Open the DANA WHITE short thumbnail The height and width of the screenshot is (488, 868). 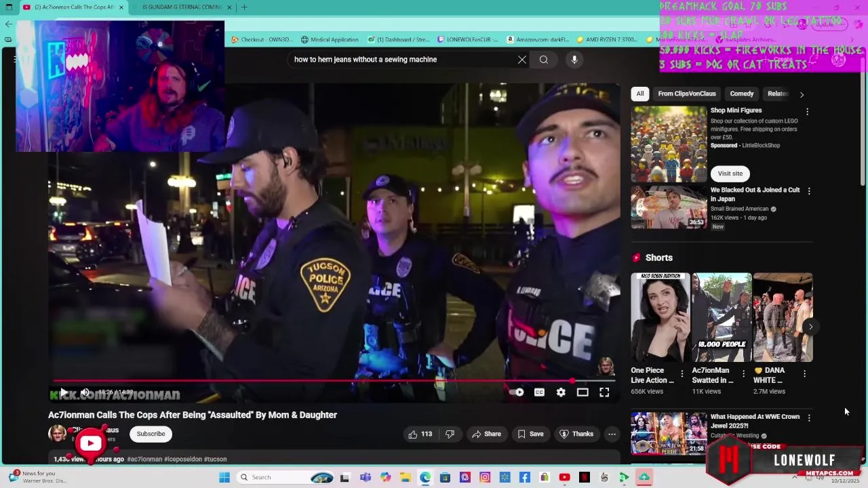coord(783,317)
